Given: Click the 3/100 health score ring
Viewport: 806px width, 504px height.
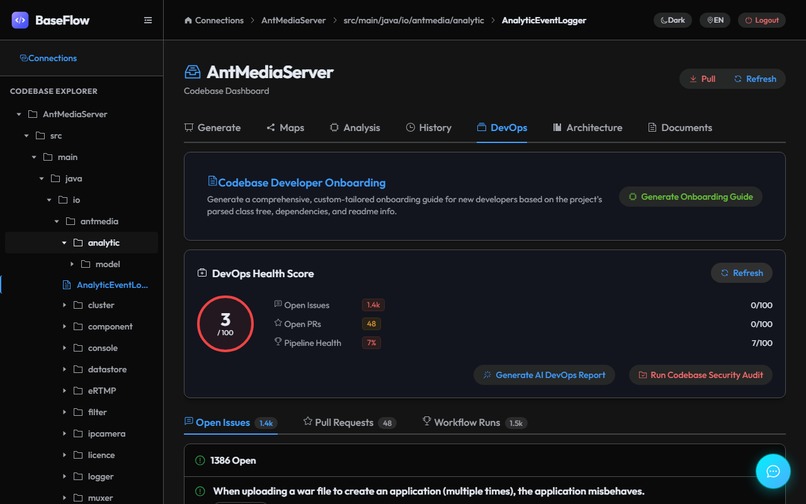Looking at the screenshot, I should 225,323.
